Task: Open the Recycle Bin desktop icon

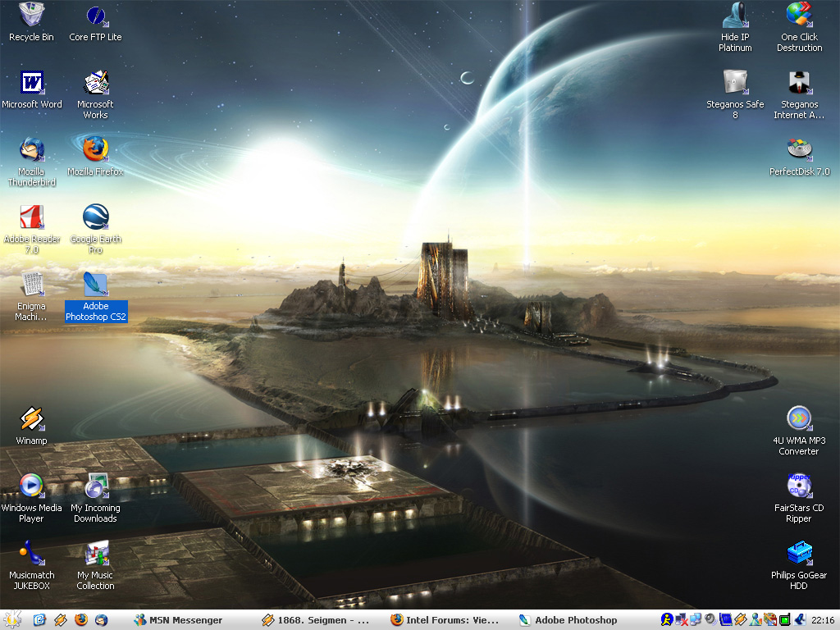Action: point(31,16)
